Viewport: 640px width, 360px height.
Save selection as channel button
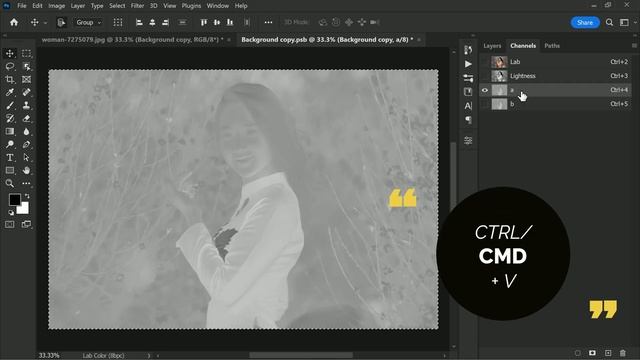tap(592, 353)
